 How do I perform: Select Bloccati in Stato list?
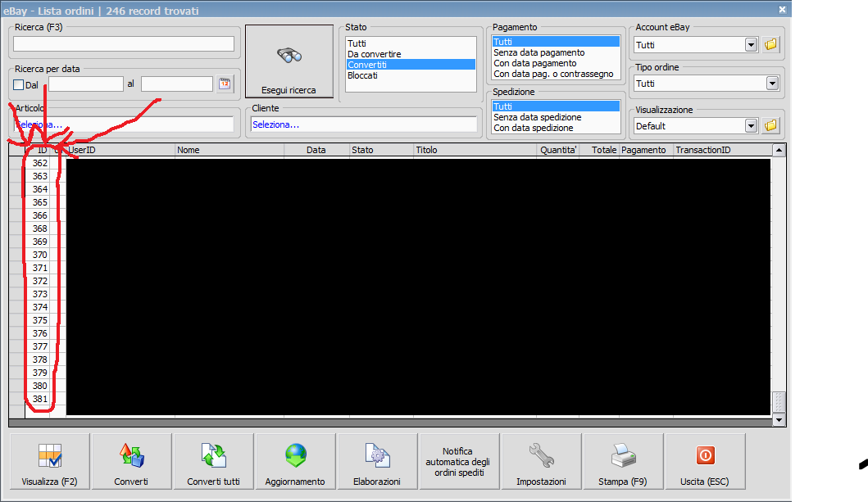pos(411,75)
